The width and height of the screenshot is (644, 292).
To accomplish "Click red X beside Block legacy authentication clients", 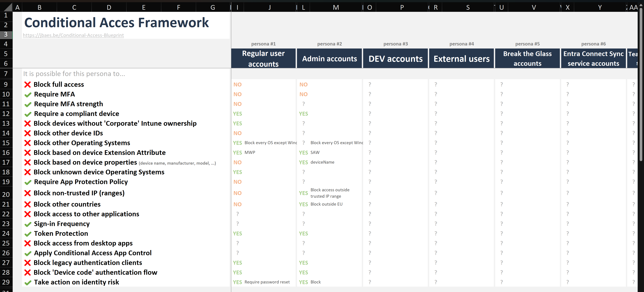I will (x=28, y=263).
